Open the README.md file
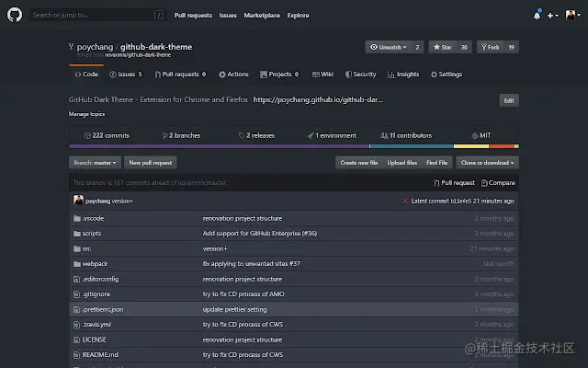The width and height of the screenshot is (588, 368). pyautogui.click(x=100, y=355)
